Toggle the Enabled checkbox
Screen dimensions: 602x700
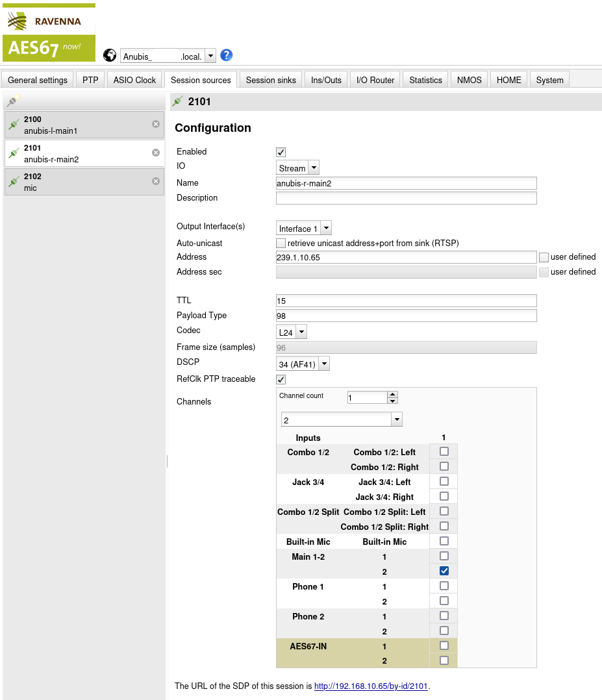(x=281, y=152)
